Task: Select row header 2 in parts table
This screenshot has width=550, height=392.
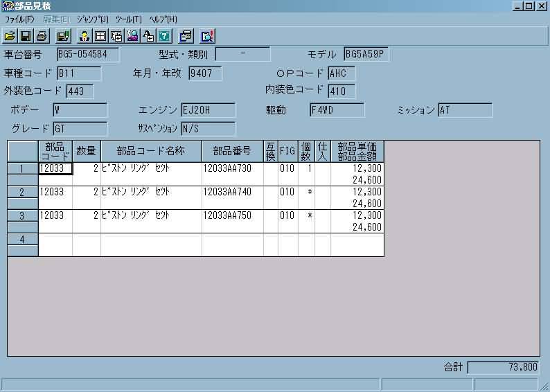Action: click(x=22, y=192)
